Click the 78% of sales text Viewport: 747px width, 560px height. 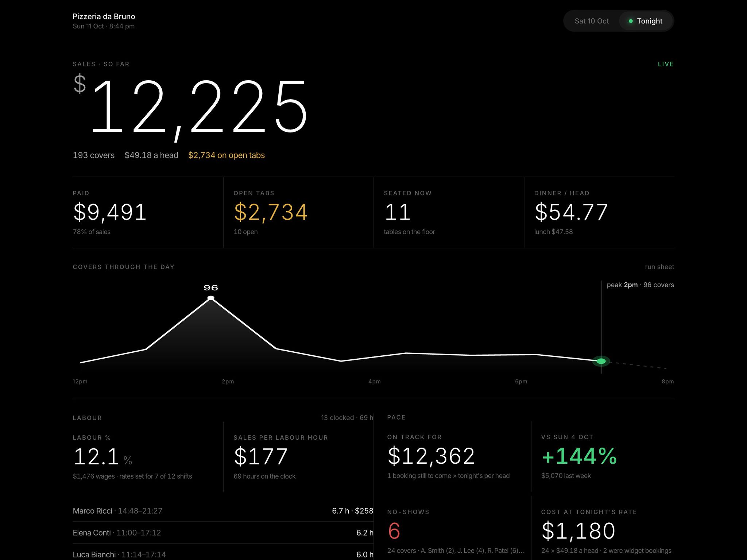click(x=92, y=232)
